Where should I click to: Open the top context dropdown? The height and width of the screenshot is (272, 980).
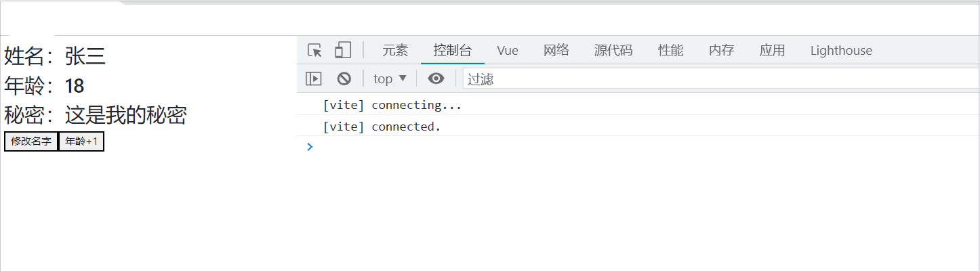coord(390,78)
